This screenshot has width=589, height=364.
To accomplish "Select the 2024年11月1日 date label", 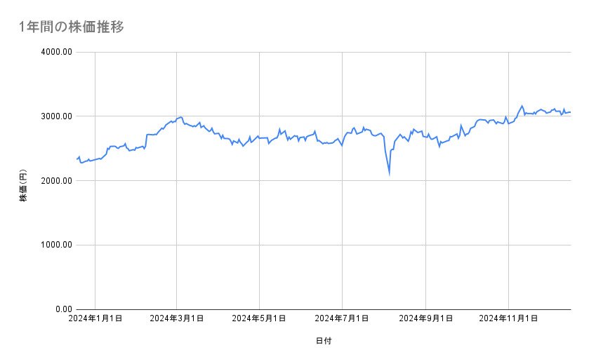I will 508,318.
